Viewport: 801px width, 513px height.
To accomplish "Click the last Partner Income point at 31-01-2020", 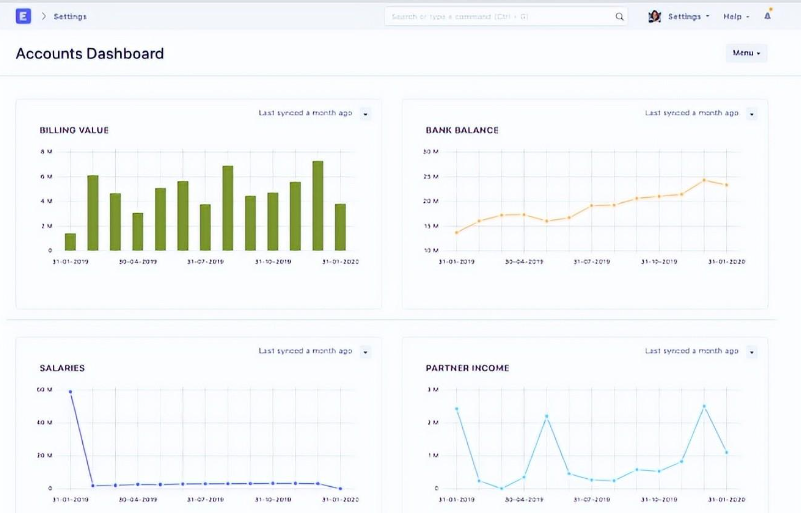I will (726, 452).
